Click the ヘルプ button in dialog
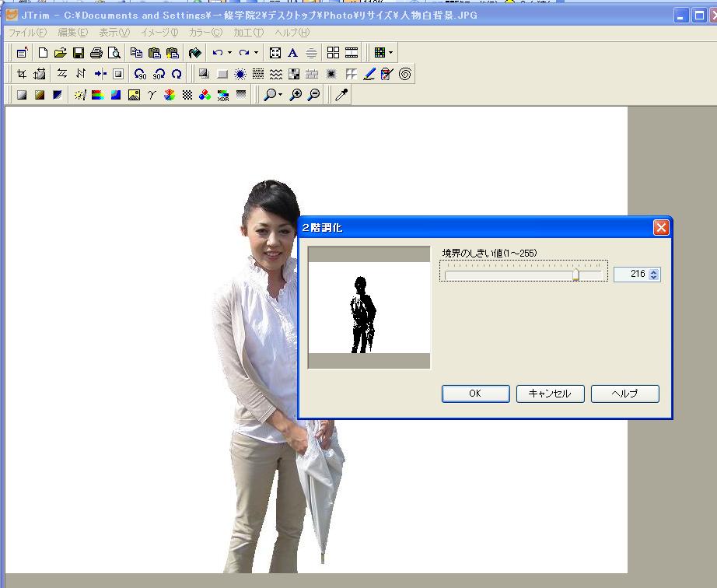 625,394
